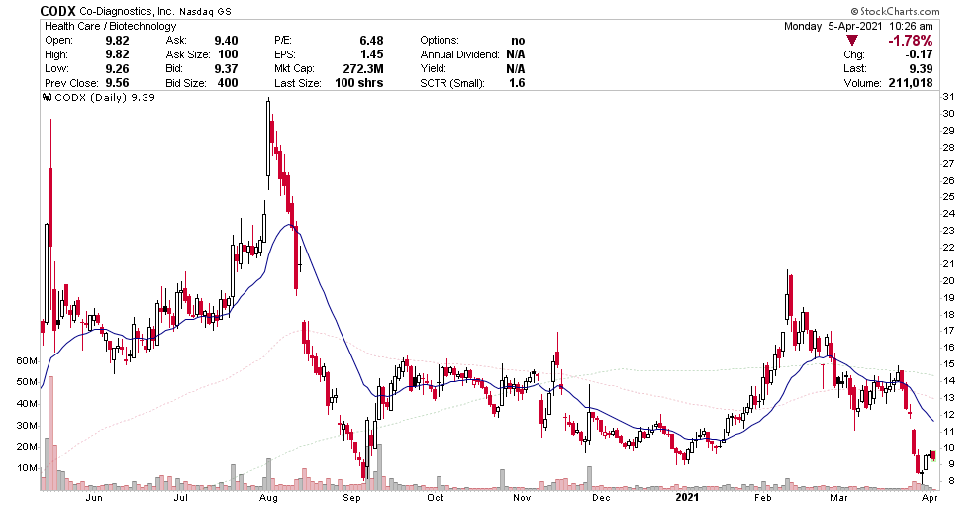Screen dimensions: 980x506
Task: Select the Health Care / Biotechnology sector label
Action: tap(102, 26)
